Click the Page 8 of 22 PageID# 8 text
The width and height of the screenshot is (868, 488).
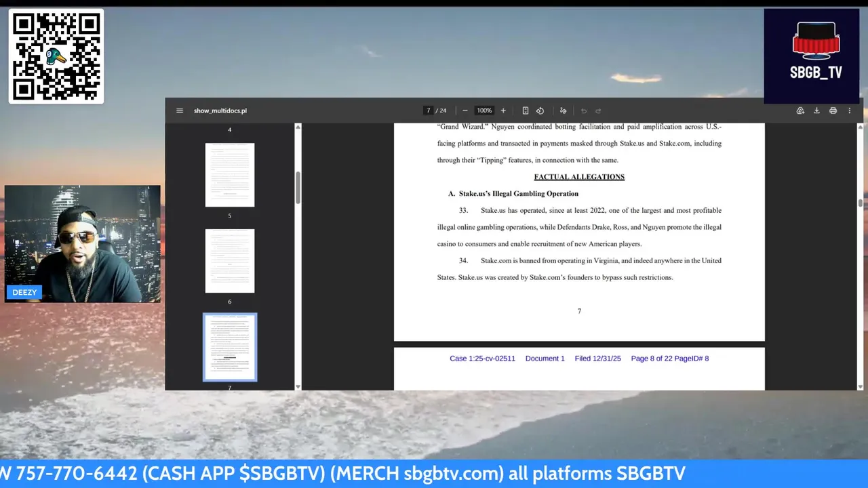tap(670, 359)
